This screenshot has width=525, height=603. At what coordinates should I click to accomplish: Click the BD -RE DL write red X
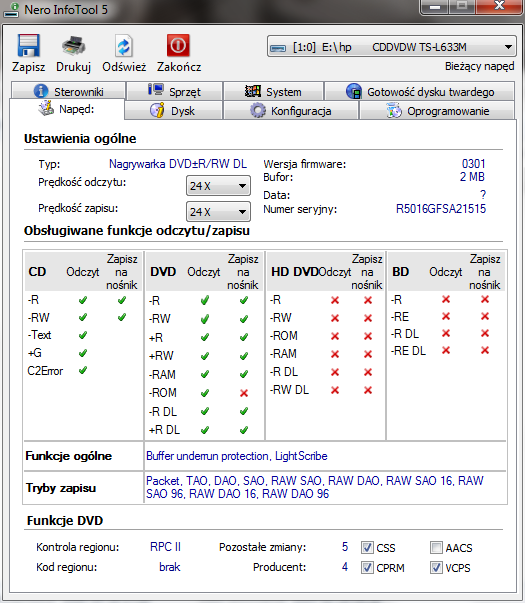click(x=485, y=350)
